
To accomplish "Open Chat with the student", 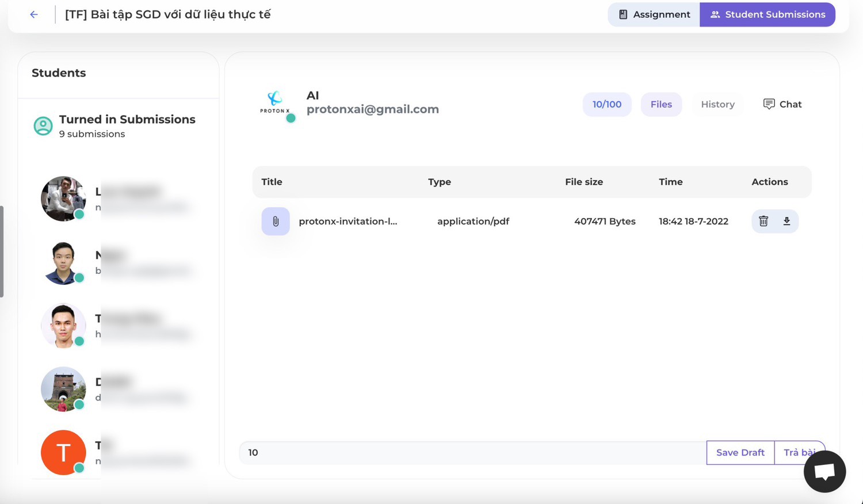I will coord(782,104).
